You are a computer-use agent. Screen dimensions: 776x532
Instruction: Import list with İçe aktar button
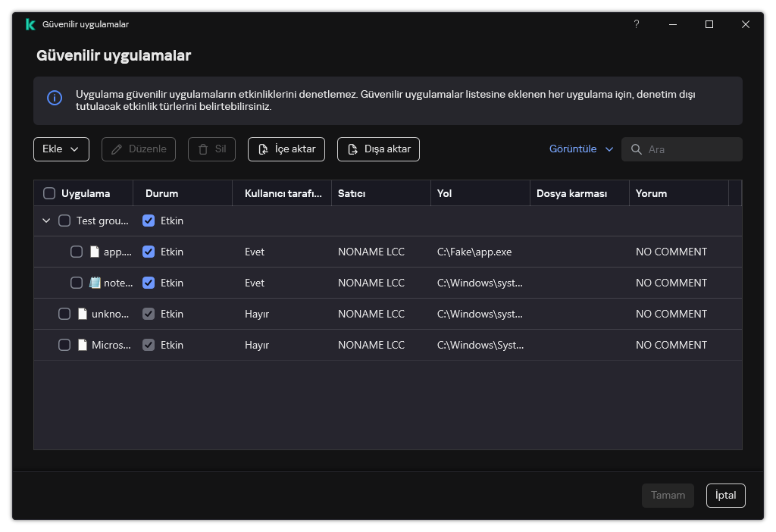(286, 149)
